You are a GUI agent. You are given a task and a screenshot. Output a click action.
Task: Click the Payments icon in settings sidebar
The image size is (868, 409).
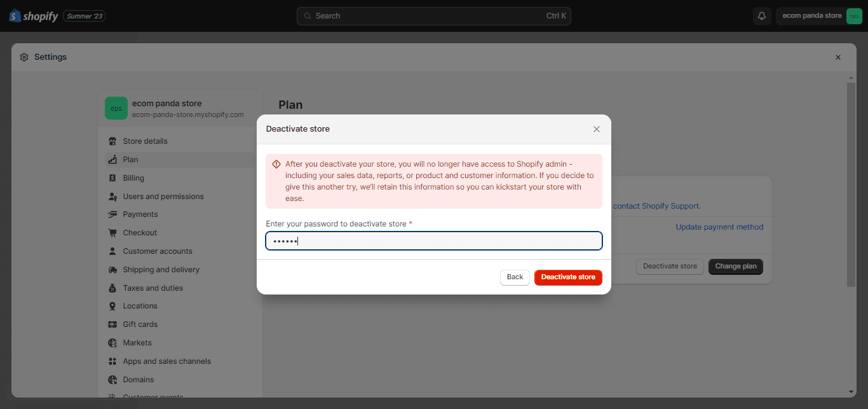112,214
